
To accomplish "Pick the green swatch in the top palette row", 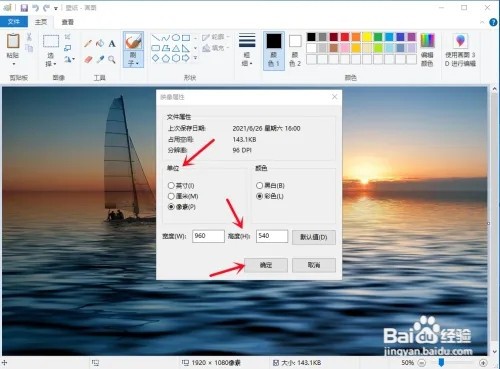I will [x=378, y=37].
